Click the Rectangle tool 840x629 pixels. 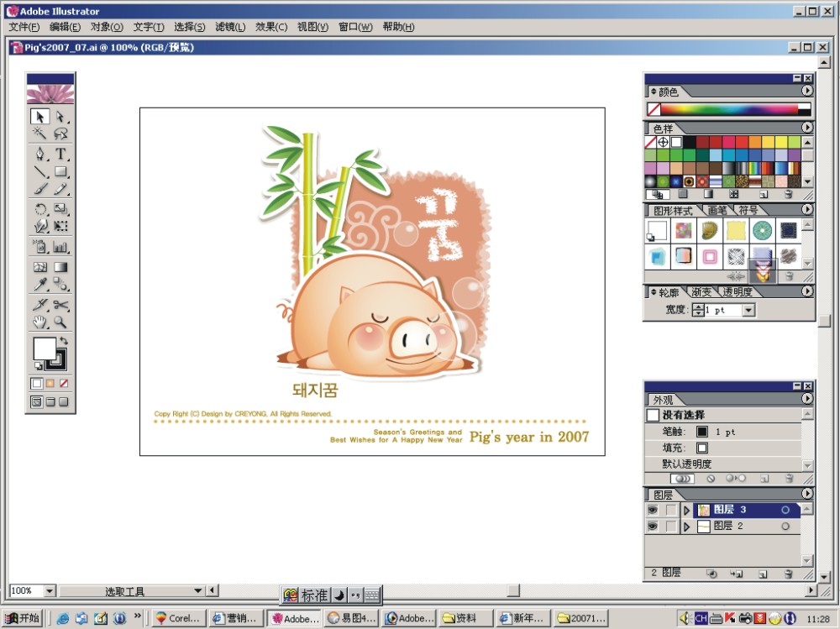[61, 172]
